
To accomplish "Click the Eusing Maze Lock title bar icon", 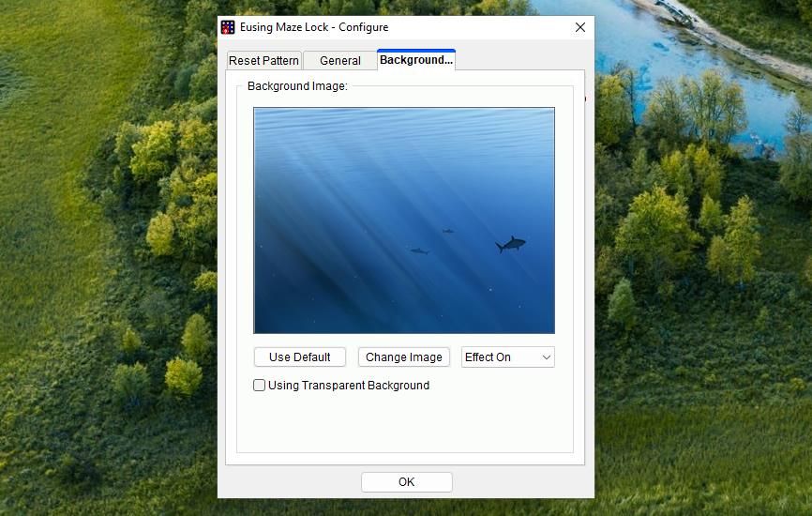I will pos(228,27).
